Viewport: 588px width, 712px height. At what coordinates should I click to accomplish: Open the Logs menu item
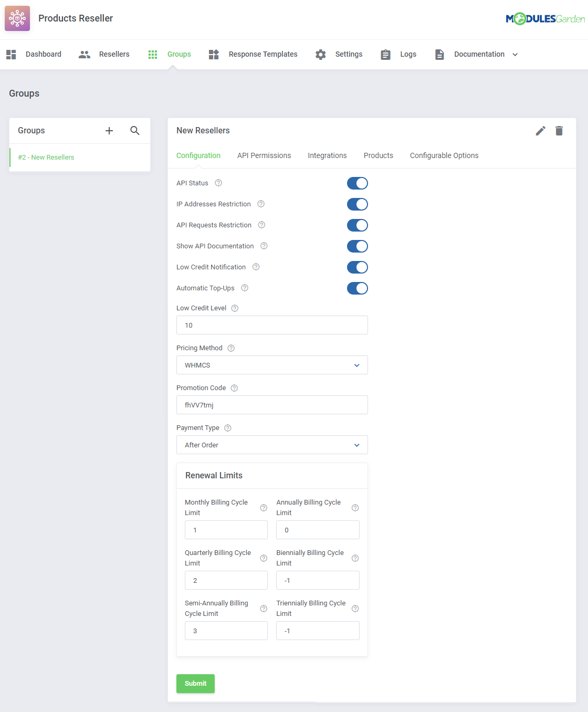[408, 55]
